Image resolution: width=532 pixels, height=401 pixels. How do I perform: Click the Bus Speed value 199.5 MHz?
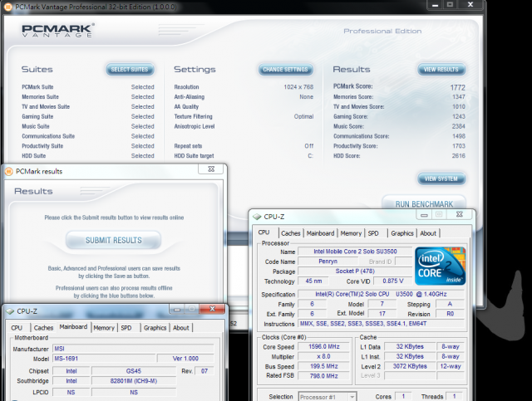tap(323, 366)
